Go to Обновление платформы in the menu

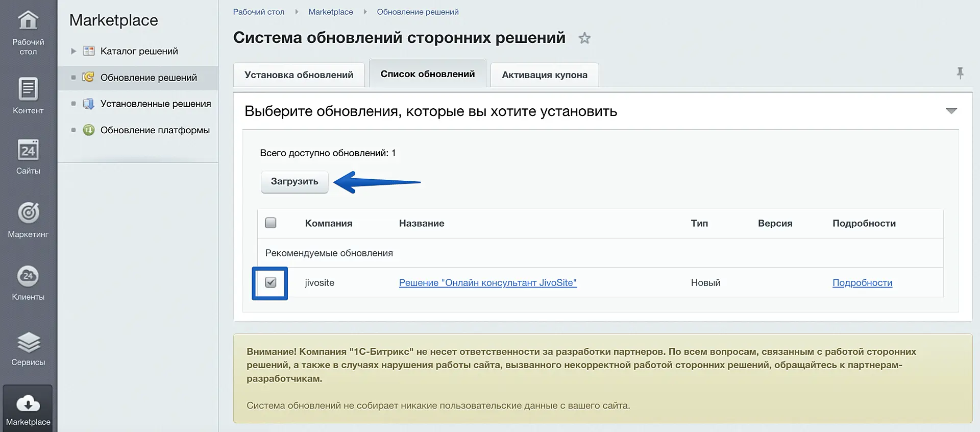(155, 130)
